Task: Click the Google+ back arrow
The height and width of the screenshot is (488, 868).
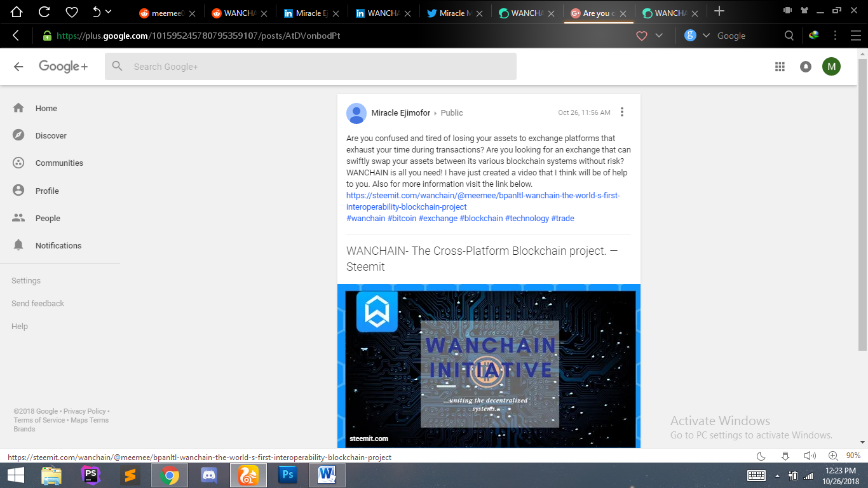Action: pyautogui.click(x=18, y=66)
